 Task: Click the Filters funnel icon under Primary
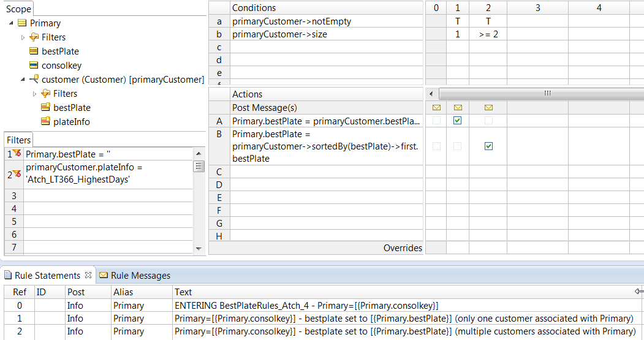[x=34, y=37]
